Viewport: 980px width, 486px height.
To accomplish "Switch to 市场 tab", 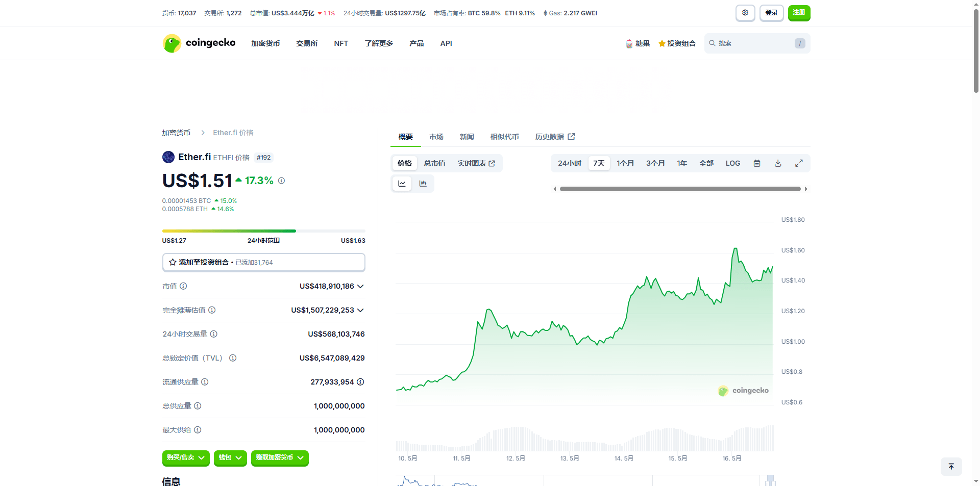I will coord(436,137).
